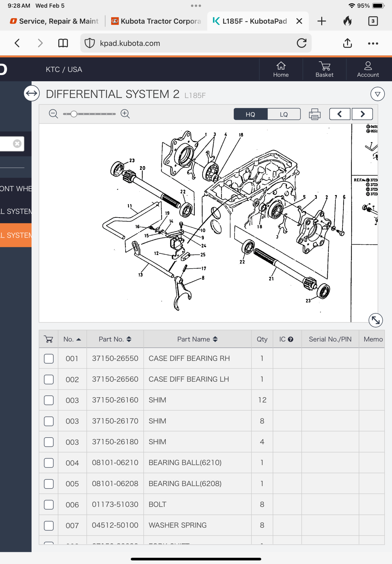Open the ONT WHE sidebar section
This screenshot has width=392, height=564.
[x=16, y=189]
